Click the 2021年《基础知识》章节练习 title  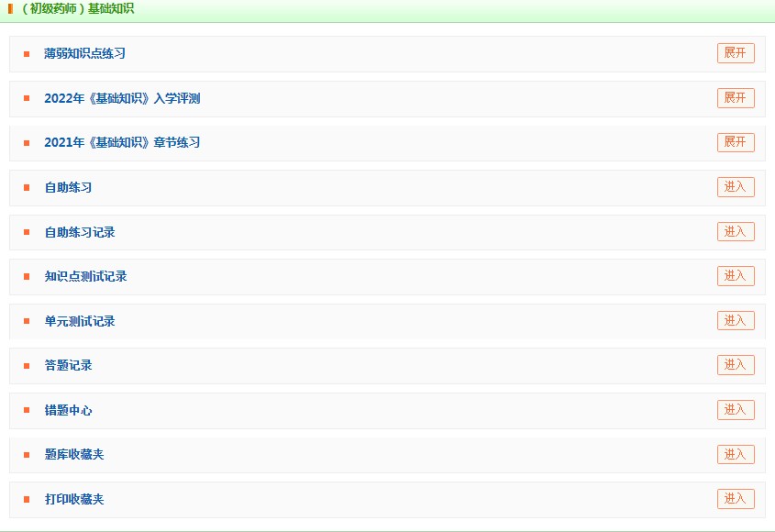tap(122, 143)
